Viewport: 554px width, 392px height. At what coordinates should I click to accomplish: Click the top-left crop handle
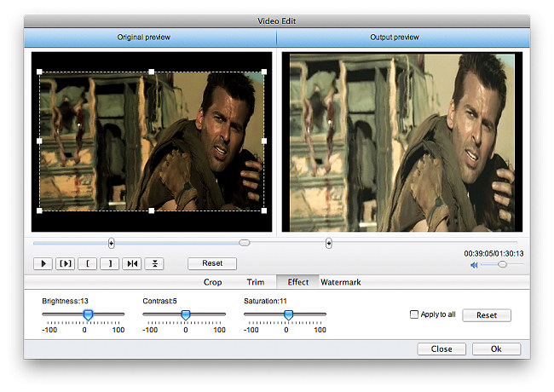tap(39, 72)
